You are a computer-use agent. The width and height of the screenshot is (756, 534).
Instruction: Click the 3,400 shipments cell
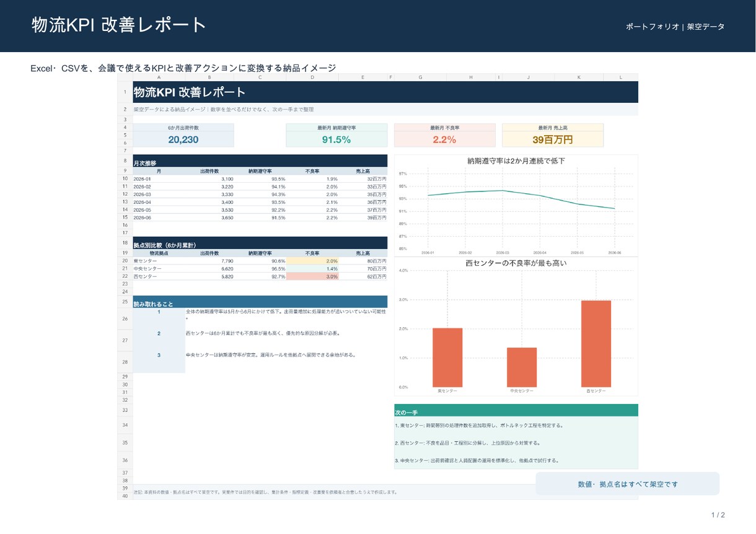pos(209,202)
